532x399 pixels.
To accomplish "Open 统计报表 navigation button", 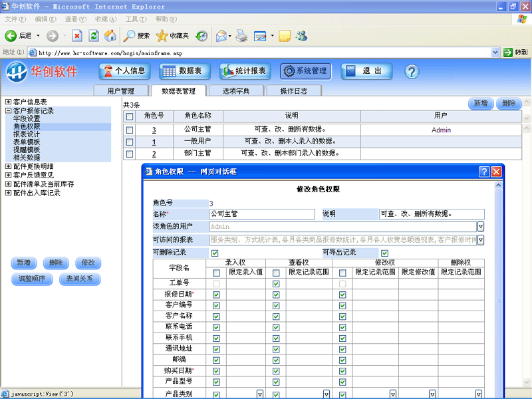I will tap(245, 71).
